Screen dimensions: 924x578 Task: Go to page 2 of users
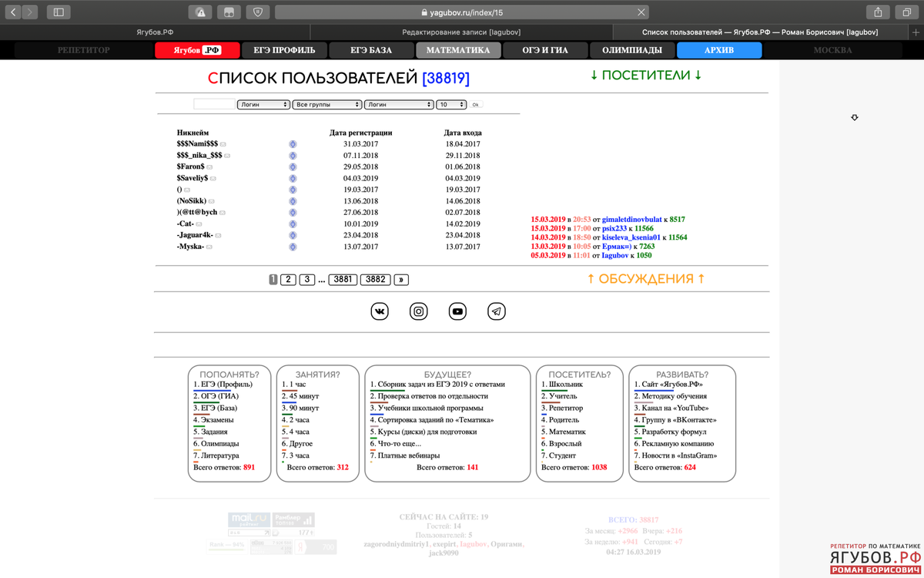pos(288,280)
